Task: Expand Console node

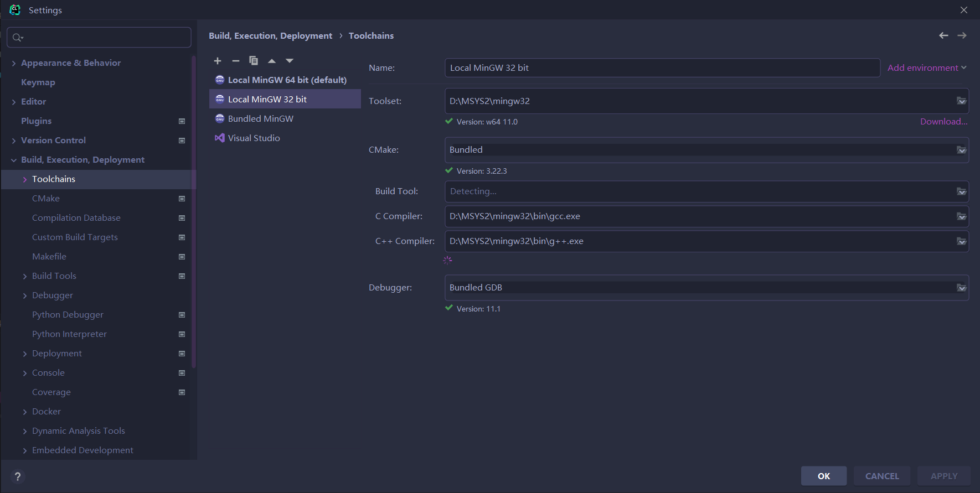Action: (25, 373)
